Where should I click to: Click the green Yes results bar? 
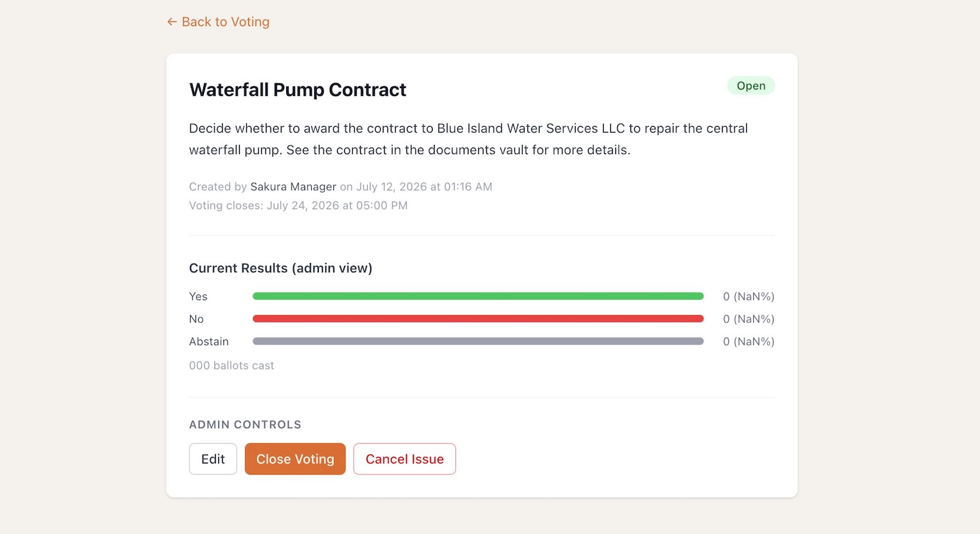coord(478,296)
